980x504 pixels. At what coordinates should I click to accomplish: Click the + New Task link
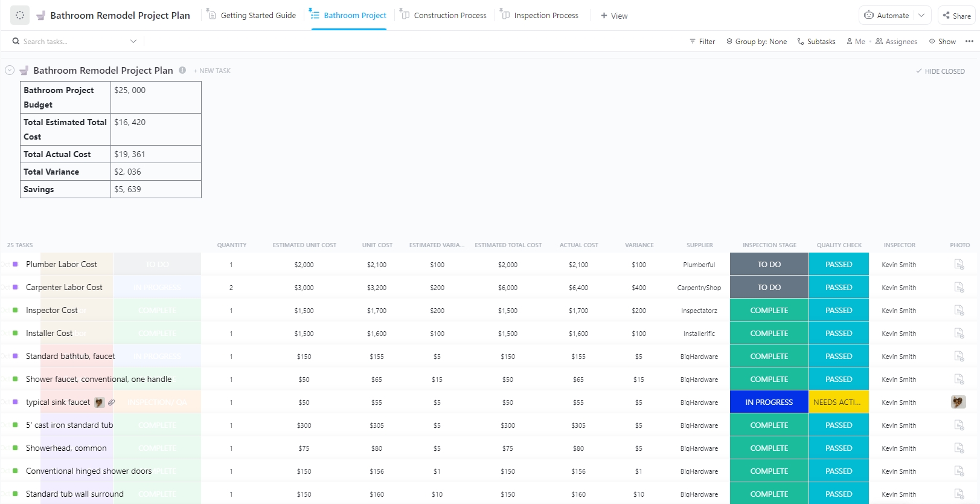click(x=212, y=71)
